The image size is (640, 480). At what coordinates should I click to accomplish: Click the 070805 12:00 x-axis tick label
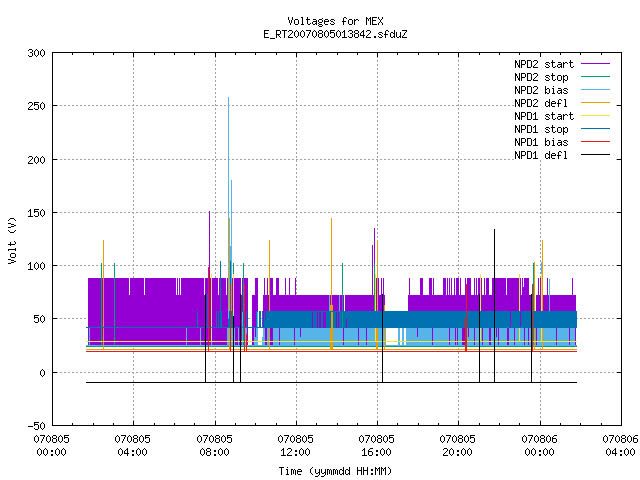point(296,446)
